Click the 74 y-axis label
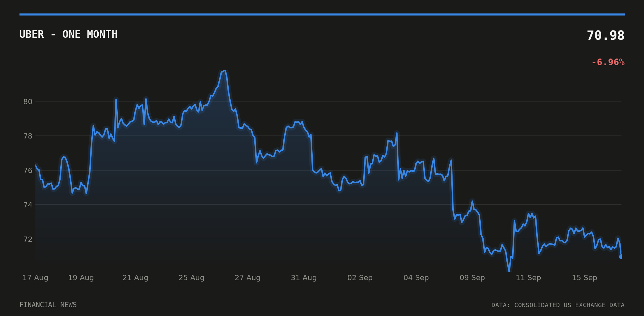The width and height of the screenshot is (644, 316). (28, 205)
